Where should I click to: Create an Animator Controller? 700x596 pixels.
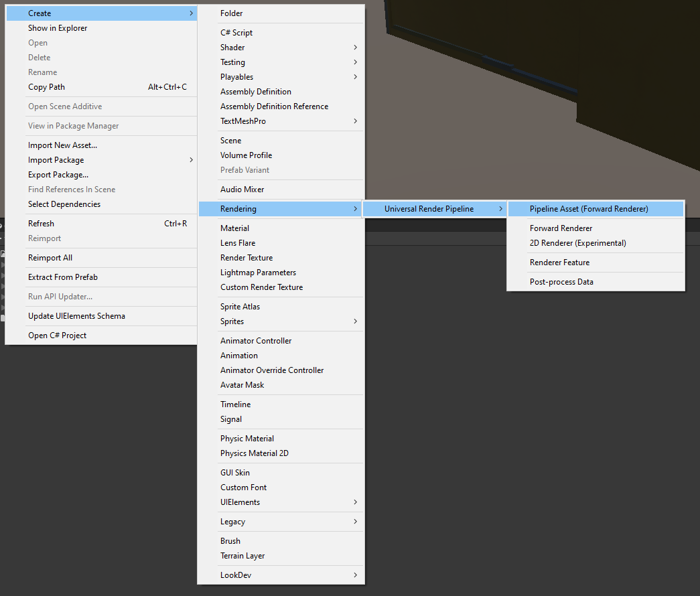pyautogui.click(x=281, y=341)
